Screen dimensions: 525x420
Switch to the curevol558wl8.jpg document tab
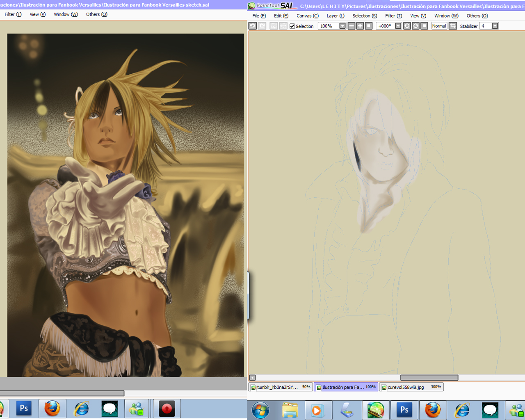411,387
